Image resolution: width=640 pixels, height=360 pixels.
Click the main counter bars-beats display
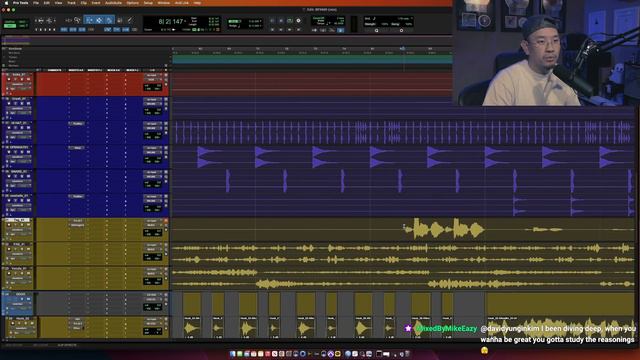pyautogui.click(x=171, y=21)
